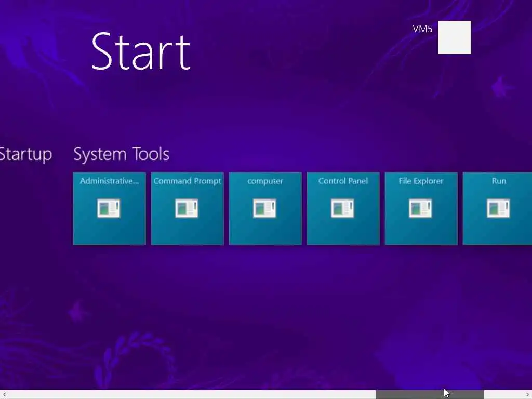Screen dimensions: 532x399
Task: Click the left arrow of the scrollbar
Action: pos(4,394)
